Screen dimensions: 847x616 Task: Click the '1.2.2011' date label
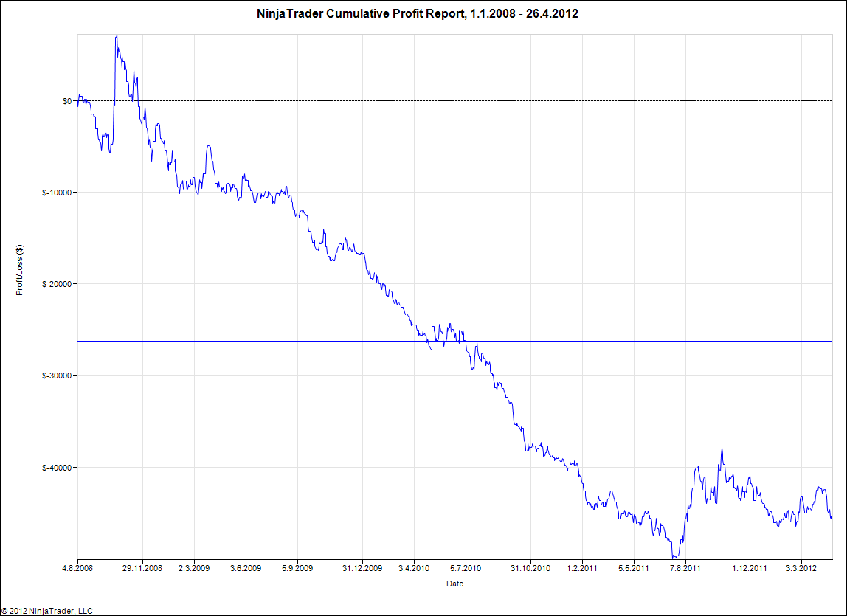click(582, 568)
